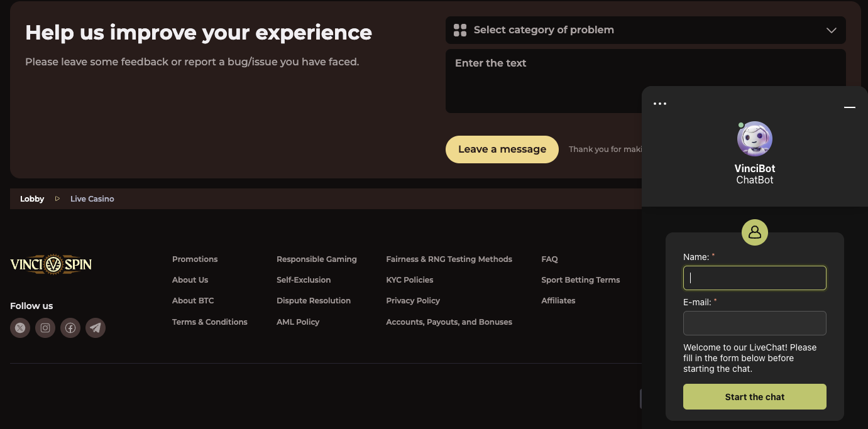
Task: Open the Instagram social icon
Action: pos(45,328)
